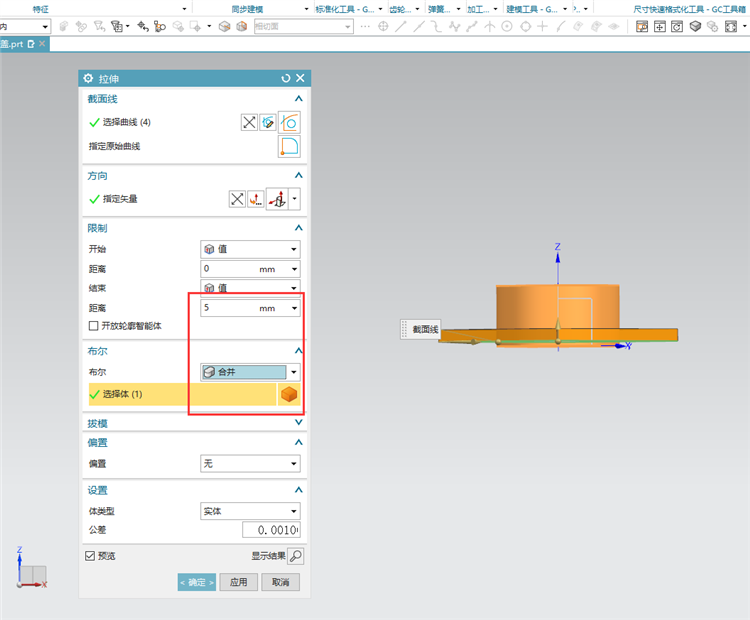750x620 pixels.
Task: Click the 截面线 label in the viewport
Action: click(x=425, y=329)
